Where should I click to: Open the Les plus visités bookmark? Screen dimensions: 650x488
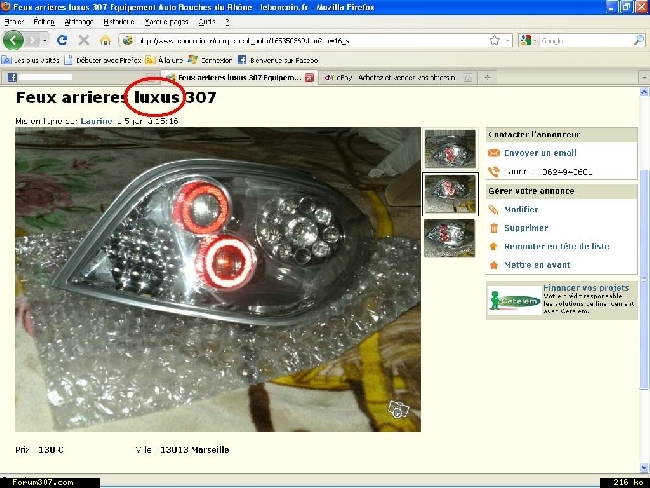[31, 60]
